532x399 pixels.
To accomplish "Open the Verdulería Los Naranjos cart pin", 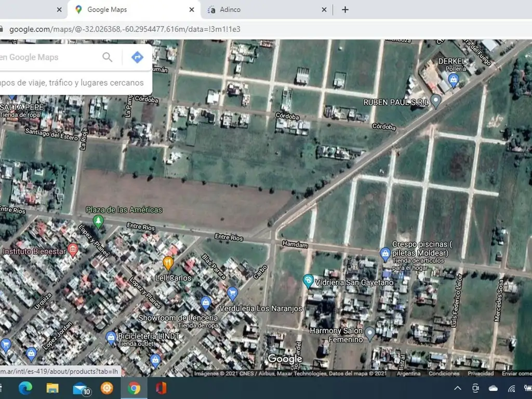I will pyautogui.click(x=232, y=293).
